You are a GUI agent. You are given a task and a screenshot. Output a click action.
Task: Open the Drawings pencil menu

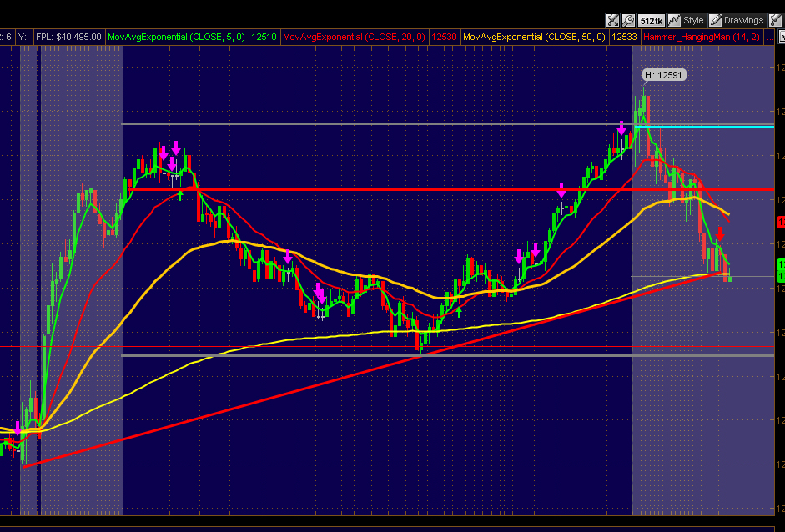[x=737, y=21]
